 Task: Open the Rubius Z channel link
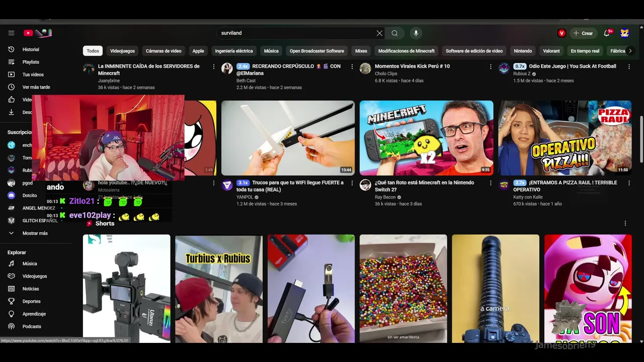click(522, 73)
